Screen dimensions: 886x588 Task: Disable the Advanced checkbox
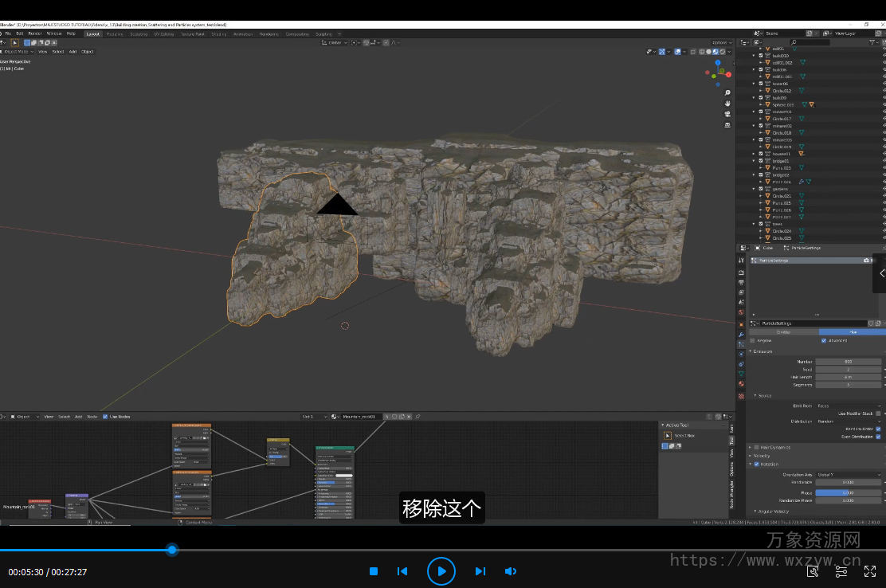823,341
